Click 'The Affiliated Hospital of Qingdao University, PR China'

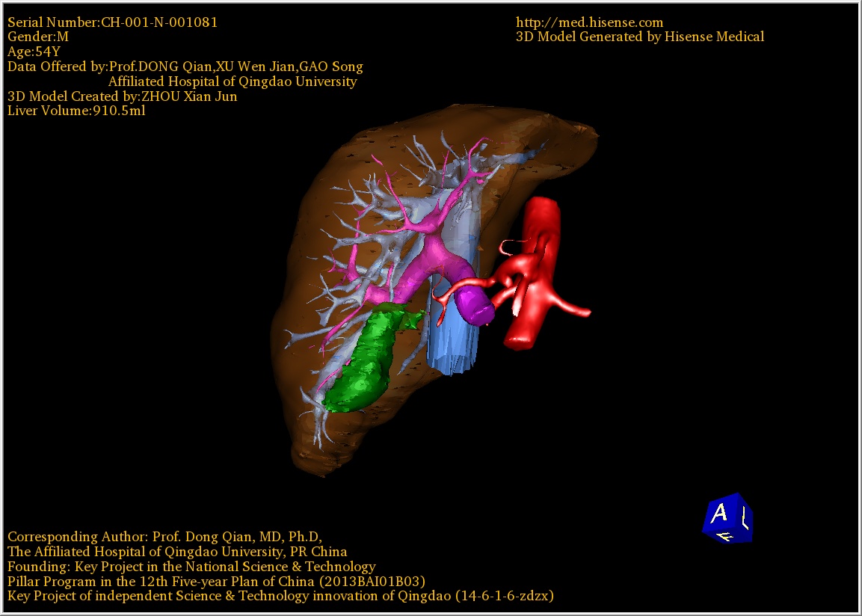(x=177, y=551)
